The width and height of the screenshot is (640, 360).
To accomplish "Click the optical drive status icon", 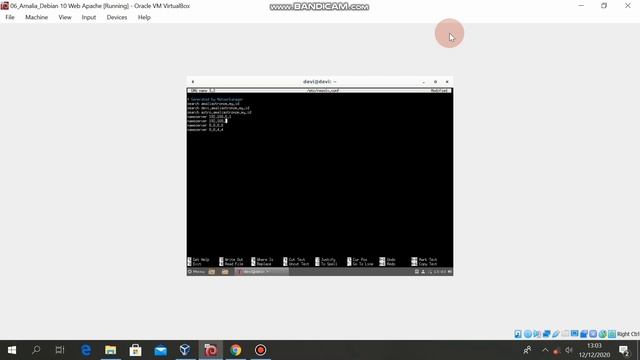I will coord(527,334).
